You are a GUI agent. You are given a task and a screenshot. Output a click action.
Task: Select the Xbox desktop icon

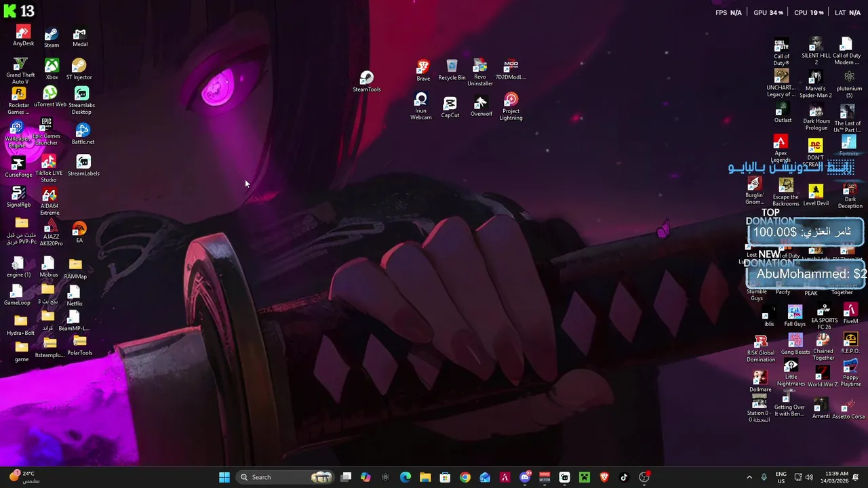tap(52, 70)
